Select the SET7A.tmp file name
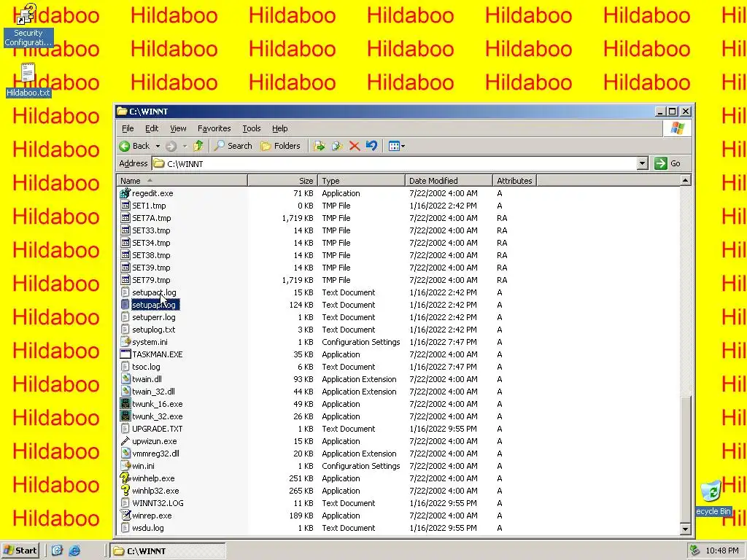 pos(152,218)
